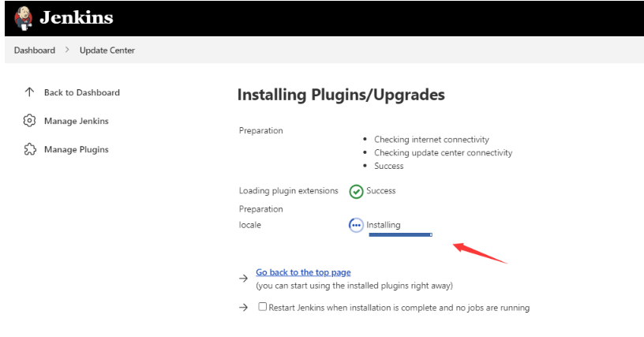Open the Go back to the top page link
Image resolution: width=644 pixels, height=337 pixels.
tap(303, 272)
